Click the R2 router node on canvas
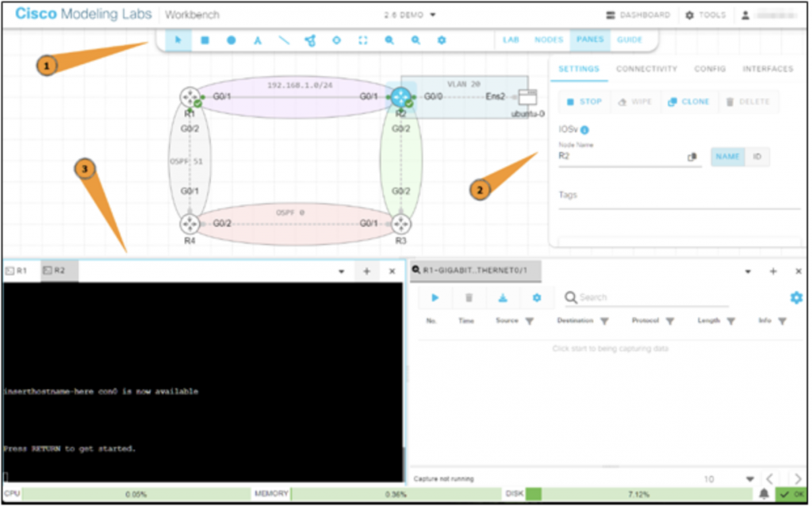 pyautogui.click(x=400, y=98)
